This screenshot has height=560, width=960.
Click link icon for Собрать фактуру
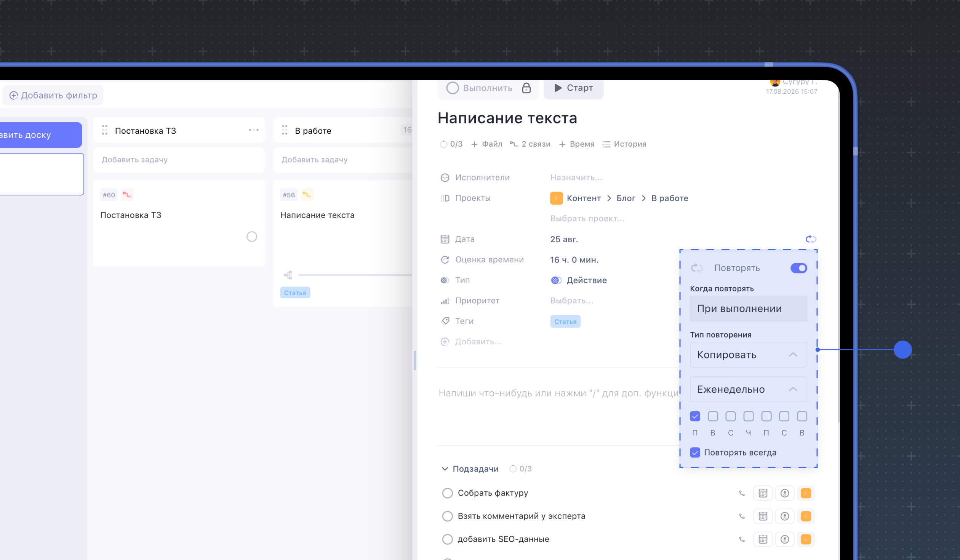click(x=742, y=493)
